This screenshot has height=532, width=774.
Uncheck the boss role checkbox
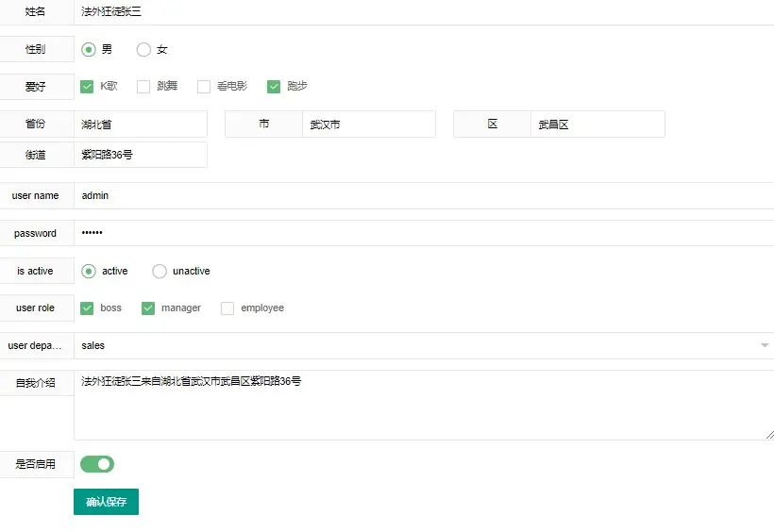tap(87, 308)
